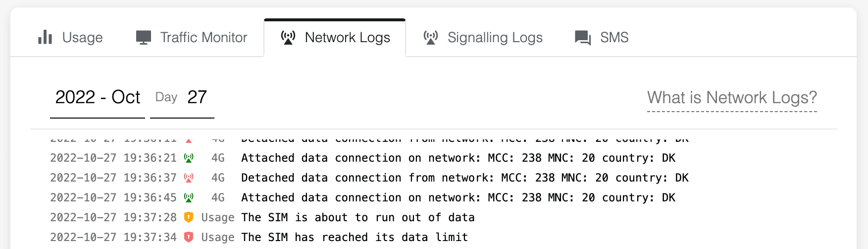This screenshot has height=249, width=868.
Task: Click the Network Logs antenna icon
Action: (288, 37)
